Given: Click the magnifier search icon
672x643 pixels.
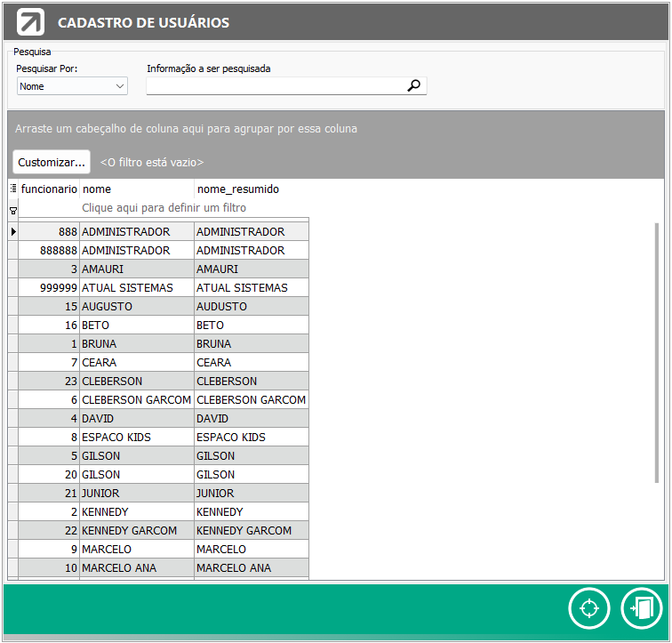Looking at the screenshot, I should coord(413,85).
